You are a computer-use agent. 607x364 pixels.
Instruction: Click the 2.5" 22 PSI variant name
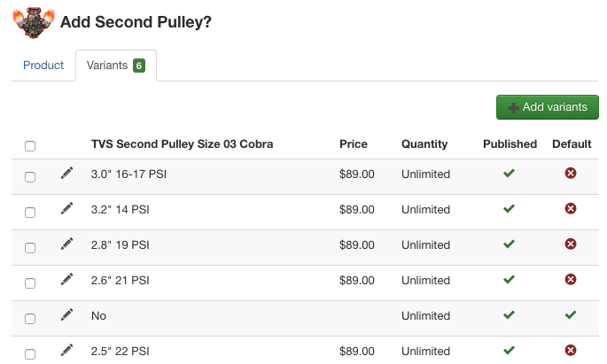coord(121,351)
